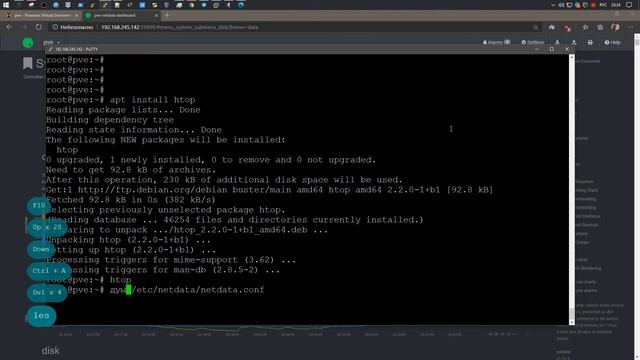Open the browser Collections icon

(600, 27)
